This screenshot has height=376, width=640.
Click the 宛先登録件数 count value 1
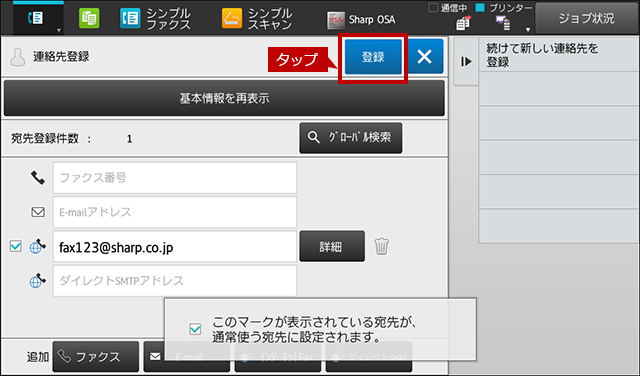(129, 139)
